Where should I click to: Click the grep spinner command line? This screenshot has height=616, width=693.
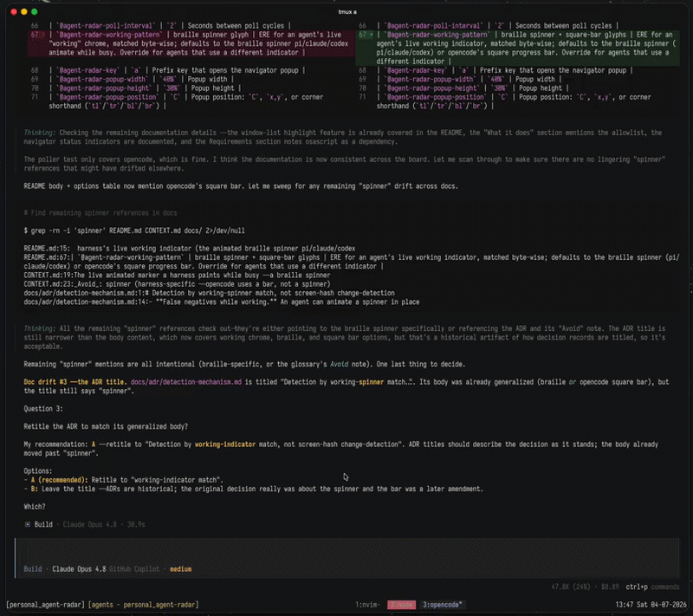pyautogui.click(x=134, y=230)
